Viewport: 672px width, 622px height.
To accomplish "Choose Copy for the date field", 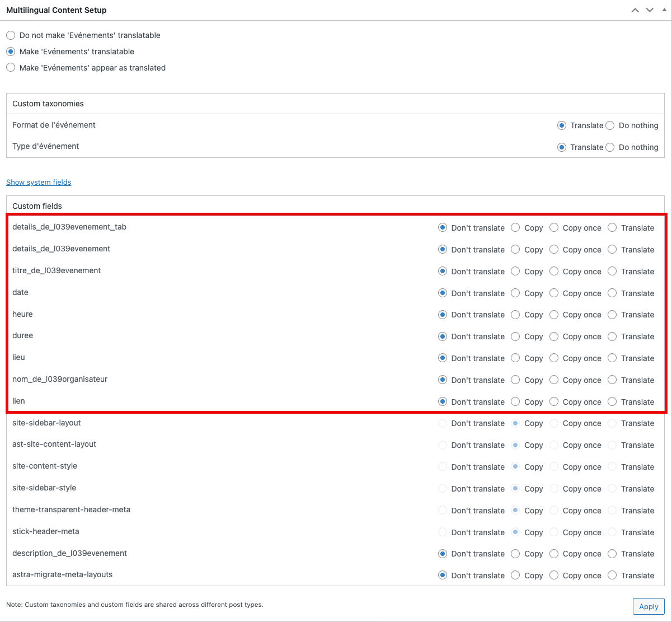I will (x=515, y=293).
